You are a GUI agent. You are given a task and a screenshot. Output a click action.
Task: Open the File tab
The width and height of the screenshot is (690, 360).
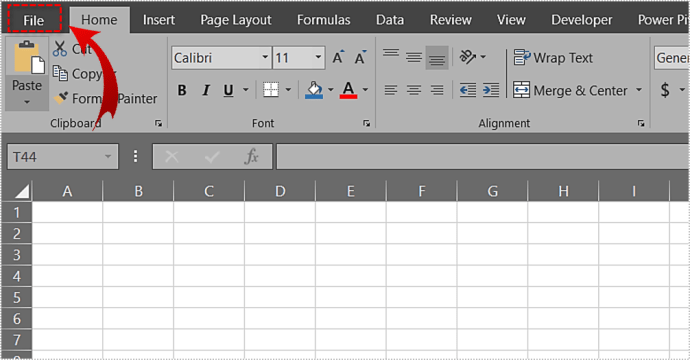(x=34, y=20)
